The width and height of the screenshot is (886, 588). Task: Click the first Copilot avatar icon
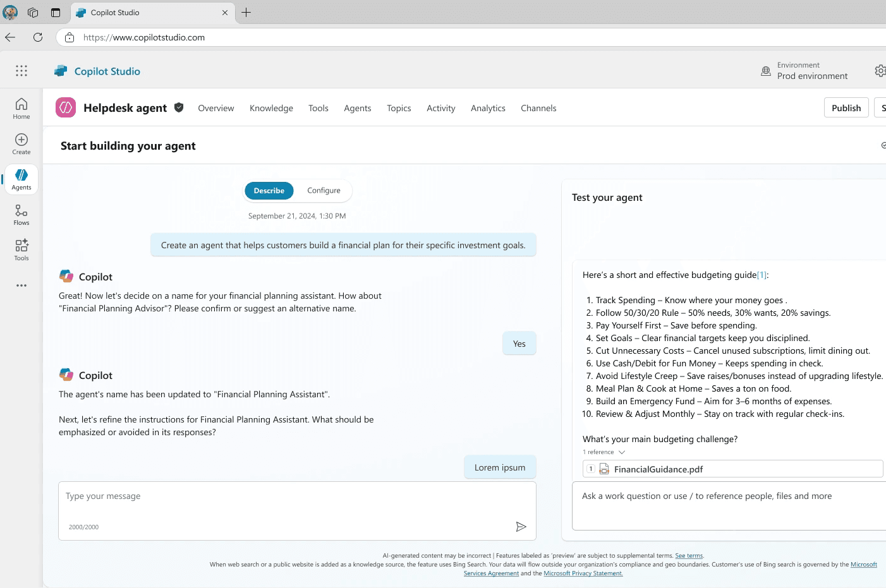click(x=66, y=276)
